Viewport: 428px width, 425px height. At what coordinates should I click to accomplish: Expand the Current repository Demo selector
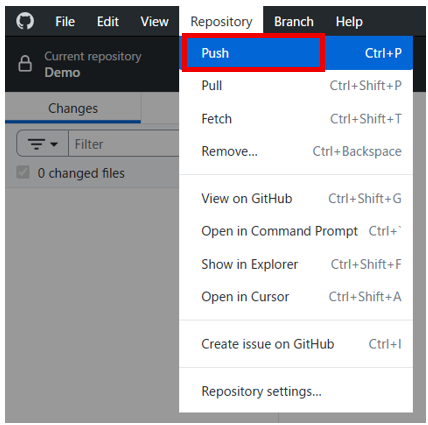[92, 64]
